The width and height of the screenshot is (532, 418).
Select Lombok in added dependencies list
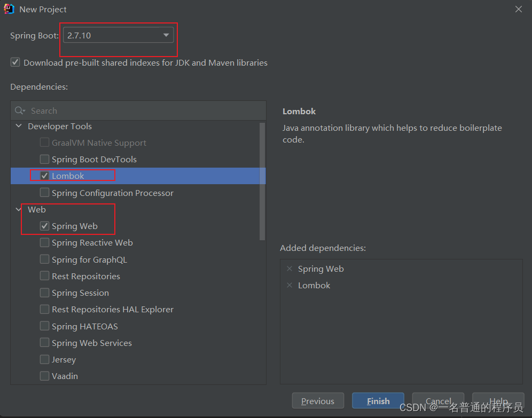click(314, 286)
